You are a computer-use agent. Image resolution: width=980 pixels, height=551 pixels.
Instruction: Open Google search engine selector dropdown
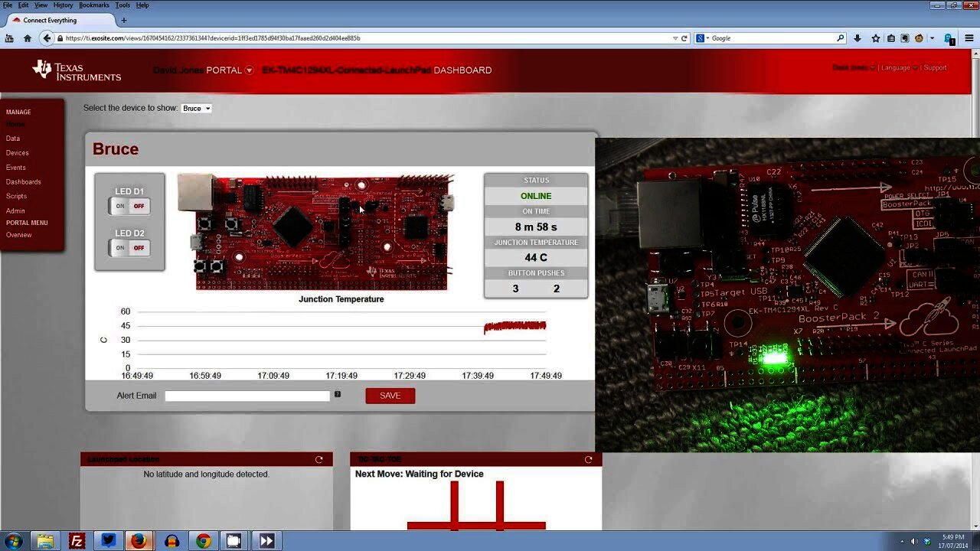tap(702, 38)
